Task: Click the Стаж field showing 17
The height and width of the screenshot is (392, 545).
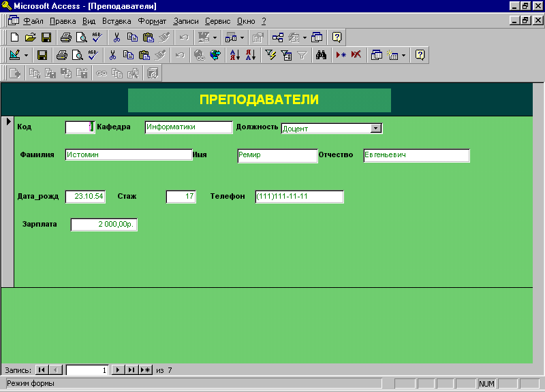Action: click(x=181, y=197)
